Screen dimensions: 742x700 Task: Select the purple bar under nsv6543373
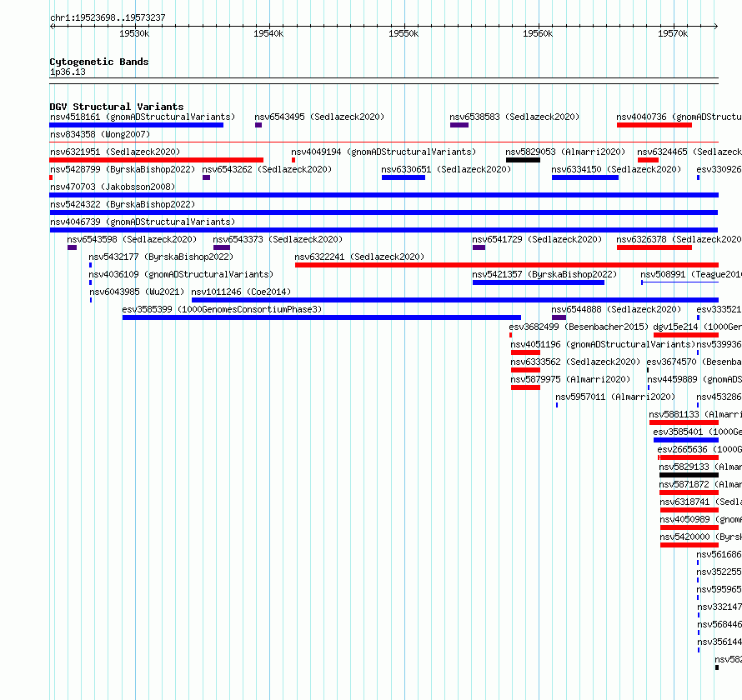(x=222, y=247)
